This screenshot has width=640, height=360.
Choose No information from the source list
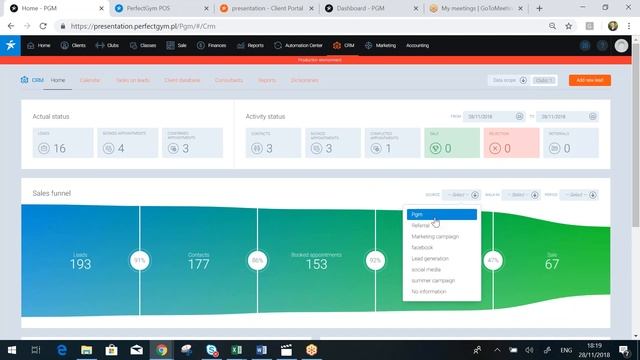coord(442,291)
